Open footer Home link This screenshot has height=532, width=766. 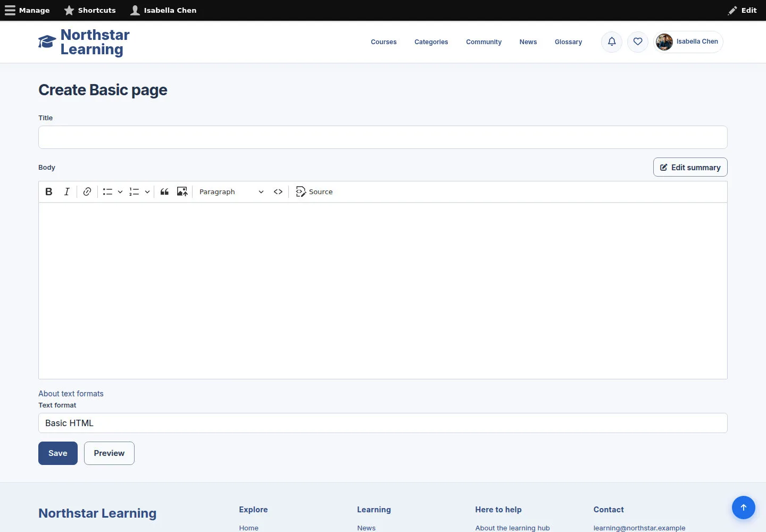[248, 528]
